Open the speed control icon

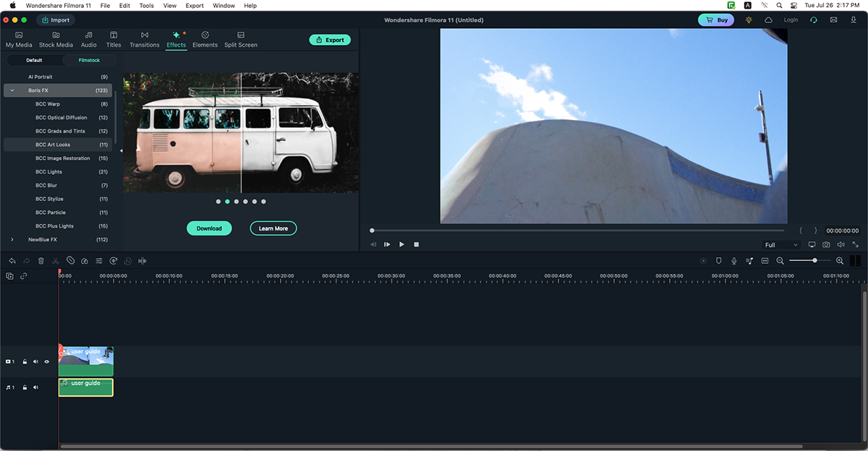[x=85, y=260]
